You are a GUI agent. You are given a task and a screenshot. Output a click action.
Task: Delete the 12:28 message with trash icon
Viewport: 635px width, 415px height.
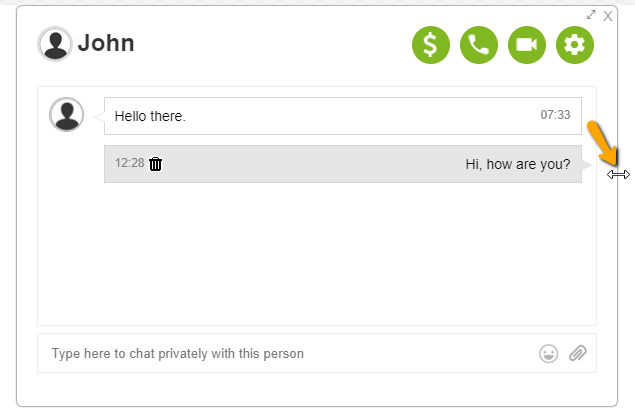[x=156, y=164]
